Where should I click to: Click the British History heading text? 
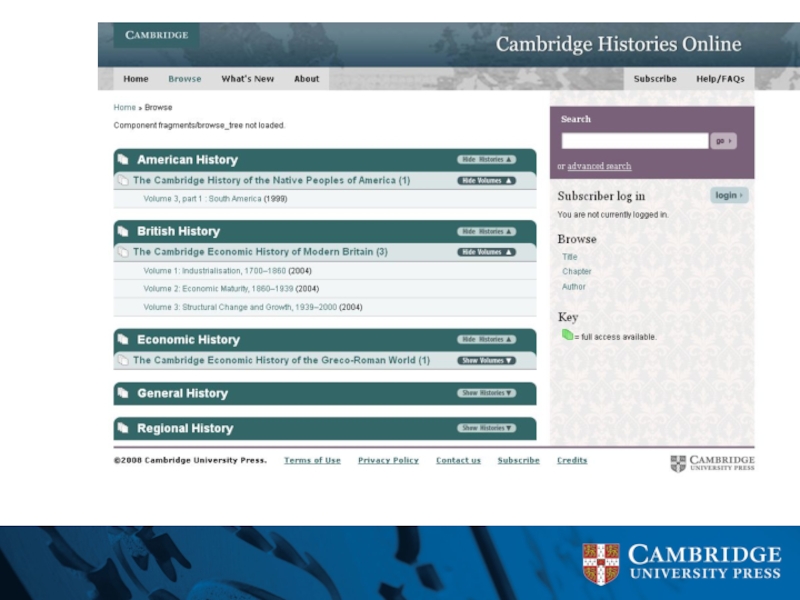[x=179, y=232]
